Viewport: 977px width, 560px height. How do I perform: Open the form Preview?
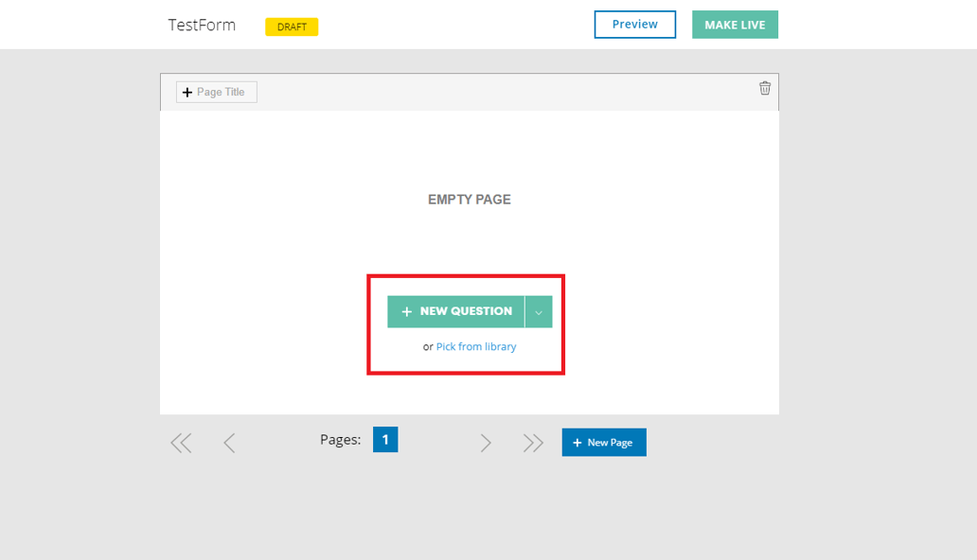point(634,25)
